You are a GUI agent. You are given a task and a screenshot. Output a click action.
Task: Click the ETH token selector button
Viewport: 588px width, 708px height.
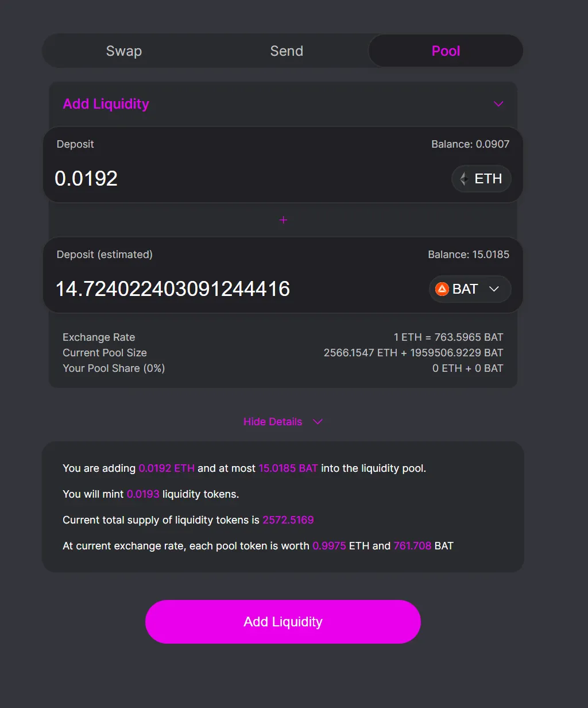(x=481, y=179)
